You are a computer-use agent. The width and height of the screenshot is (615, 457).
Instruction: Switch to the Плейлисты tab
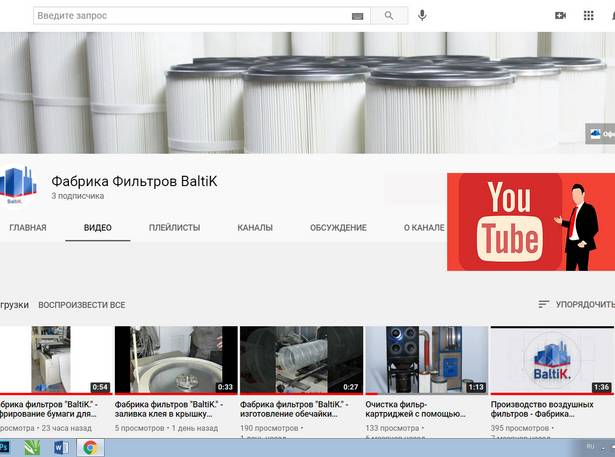pos(175,228)
